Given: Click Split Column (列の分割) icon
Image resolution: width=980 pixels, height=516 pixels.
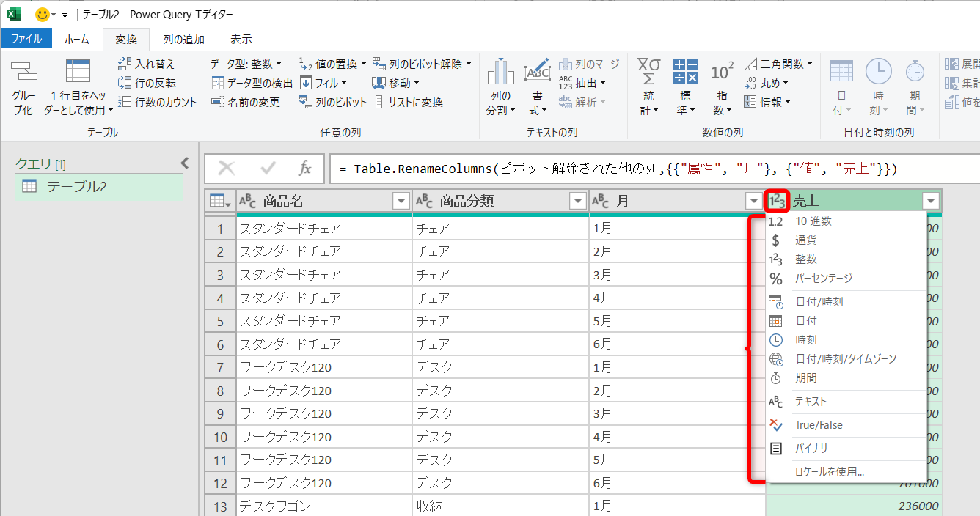Looking at the screenshot, I should (x=501, y=73).
